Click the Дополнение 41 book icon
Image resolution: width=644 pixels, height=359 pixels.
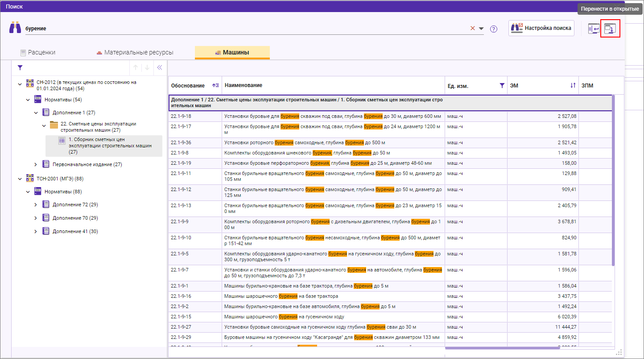point(46,231)
